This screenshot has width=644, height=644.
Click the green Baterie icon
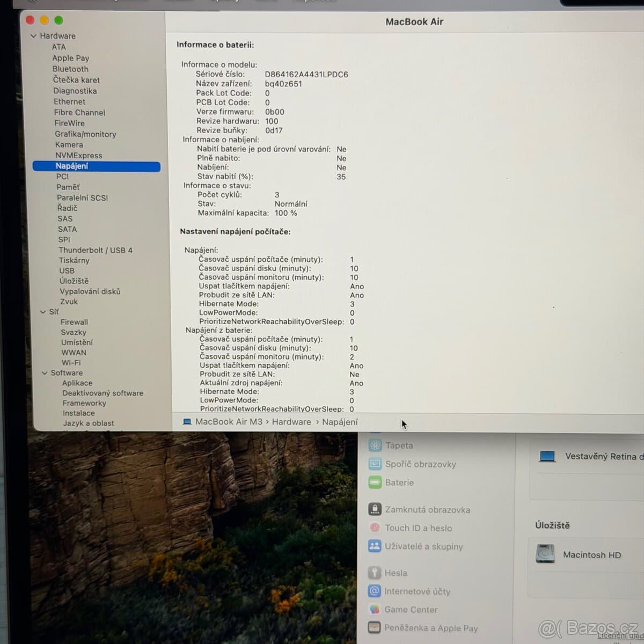pyautogui.click(x=375, y=482)
